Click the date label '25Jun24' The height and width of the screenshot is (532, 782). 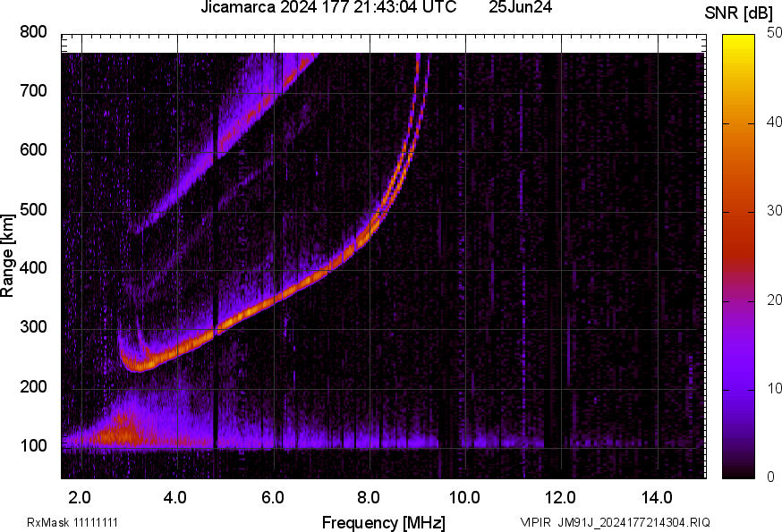tap(520, 7)
